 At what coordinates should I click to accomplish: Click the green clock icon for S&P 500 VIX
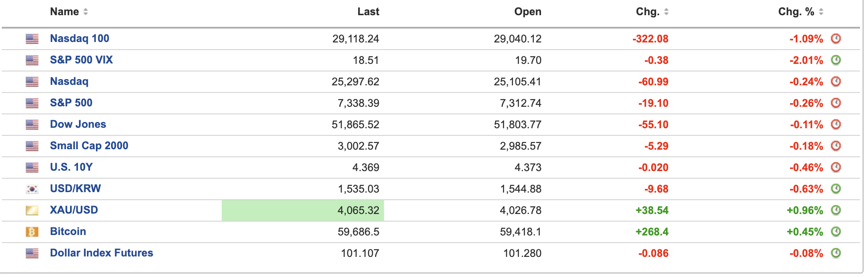tap(836, 60)
